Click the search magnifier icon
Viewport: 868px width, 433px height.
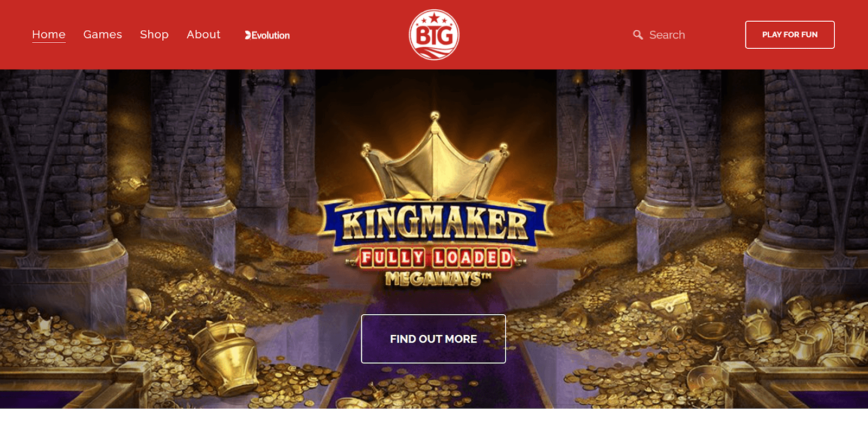click(x=638, y=35)
